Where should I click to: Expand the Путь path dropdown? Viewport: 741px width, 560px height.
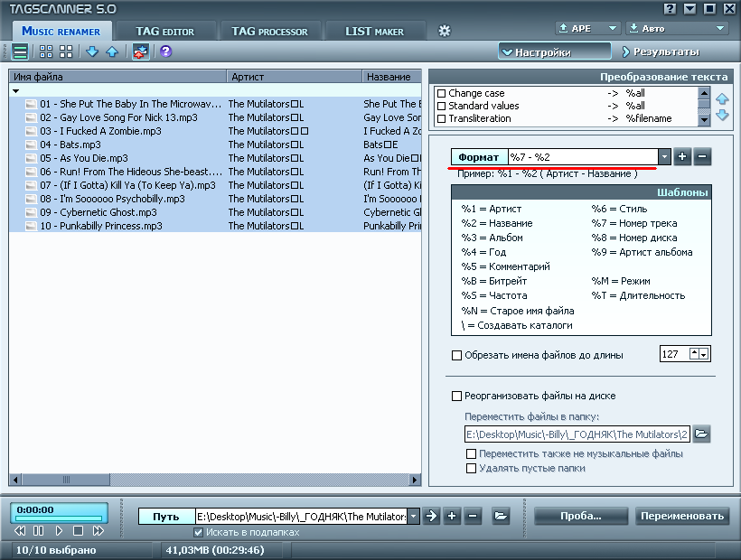point(414,517)
